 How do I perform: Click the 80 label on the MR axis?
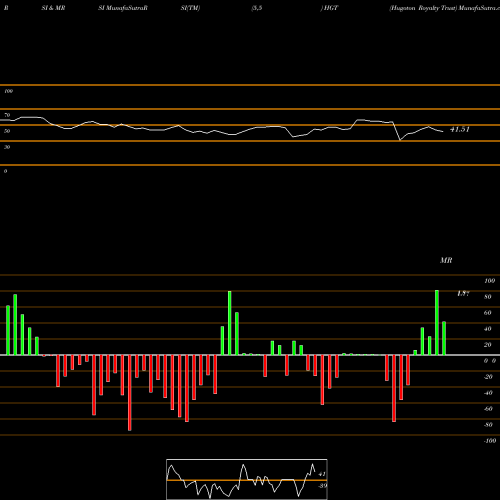[x=488, y=297]
